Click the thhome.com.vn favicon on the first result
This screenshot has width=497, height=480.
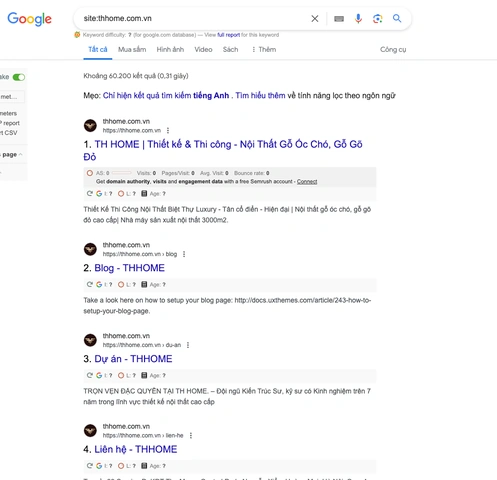90,126
